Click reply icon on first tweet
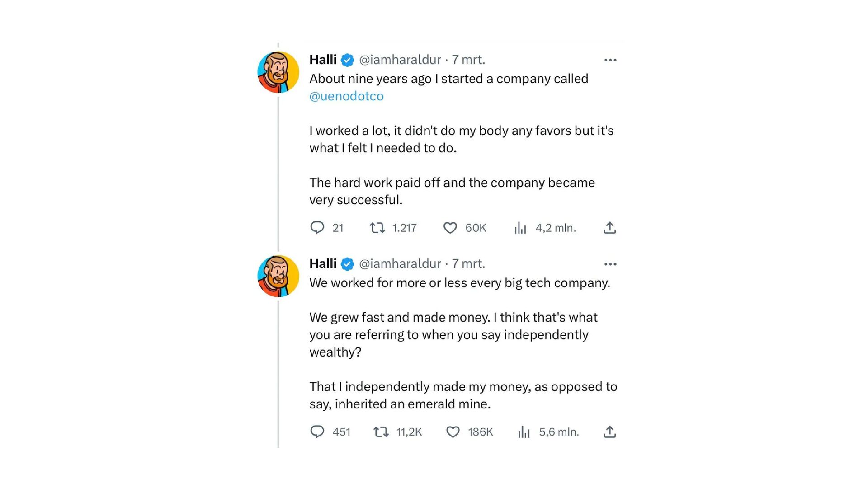 coord(317,227)
